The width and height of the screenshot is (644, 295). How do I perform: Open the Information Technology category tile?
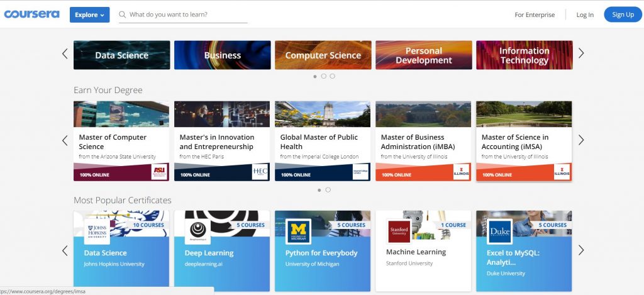click(x=524, y=55)
